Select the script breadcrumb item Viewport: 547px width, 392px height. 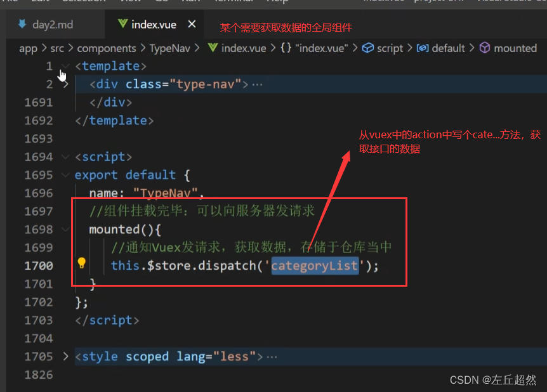(390, 48)
